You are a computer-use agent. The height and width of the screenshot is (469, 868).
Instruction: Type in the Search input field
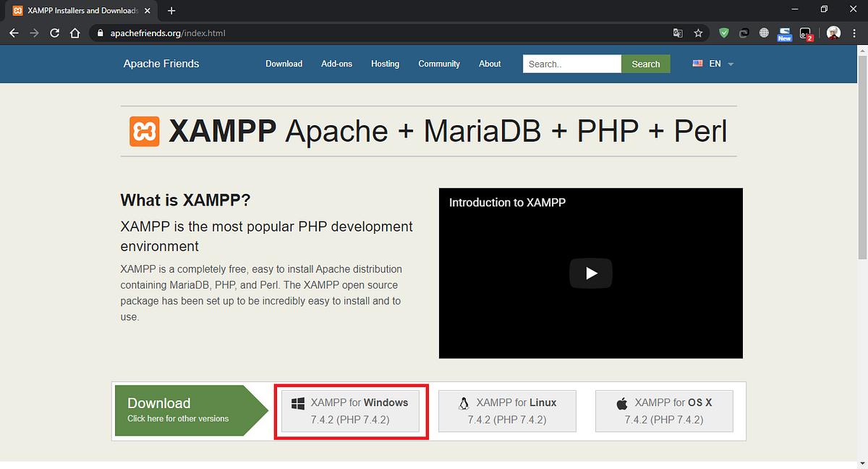571,64
